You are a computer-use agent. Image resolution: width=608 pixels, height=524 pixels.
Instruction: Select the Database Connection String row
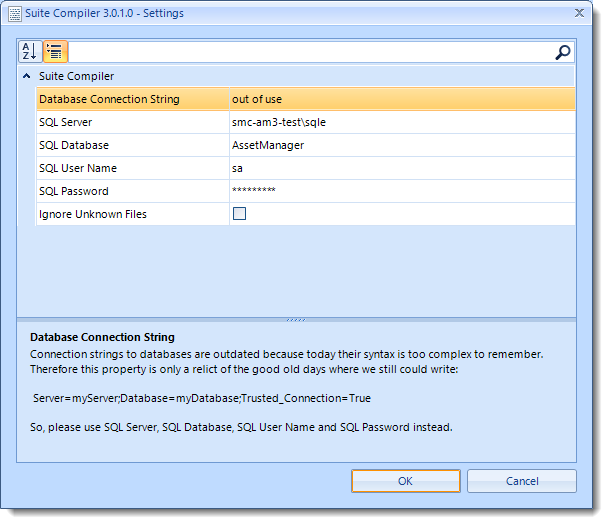306,99
